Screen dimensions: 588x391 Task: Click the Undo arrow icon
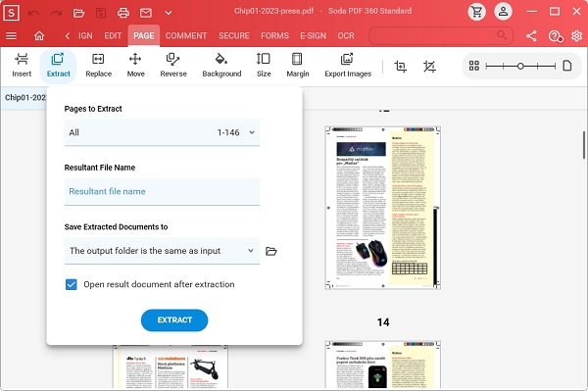click(33, 13)
